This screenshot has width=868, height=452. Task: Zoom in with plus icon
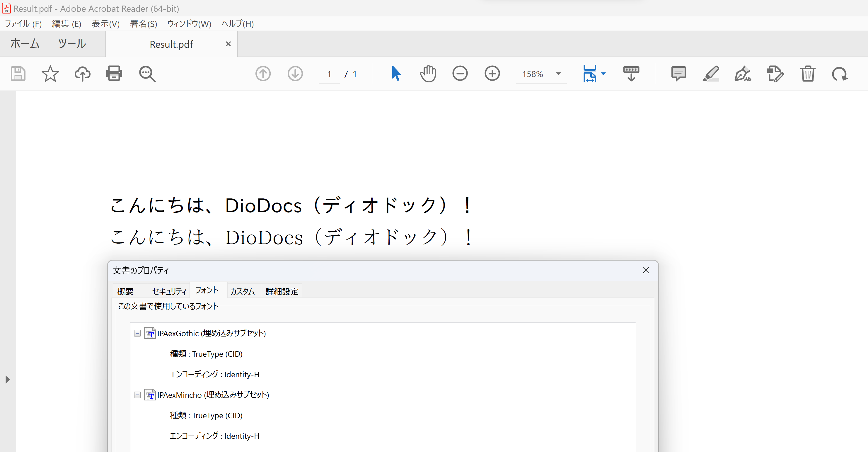[x=492, y=74]
